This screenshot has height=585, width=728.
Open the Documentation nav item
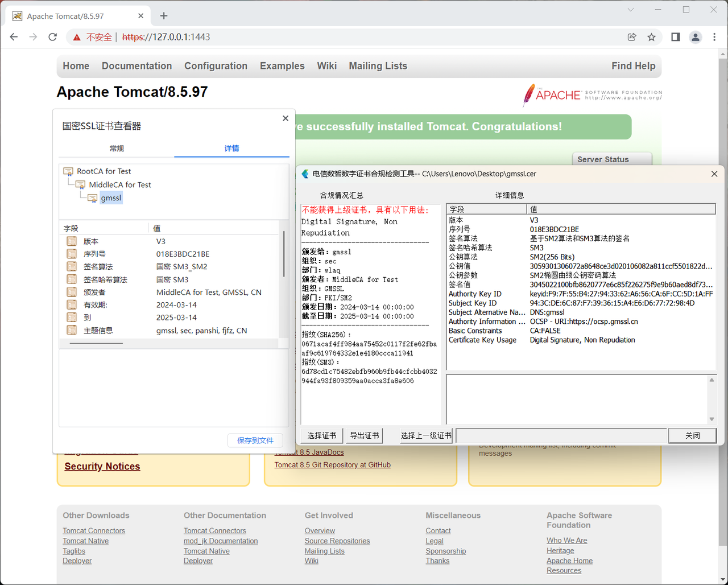[137, 66]
